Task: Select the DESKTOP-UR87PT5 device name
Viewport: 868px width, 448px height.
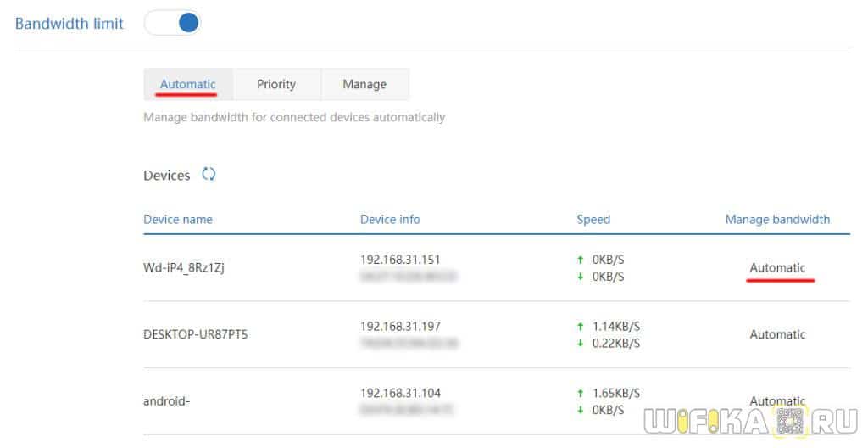Action: click(195, 334)
